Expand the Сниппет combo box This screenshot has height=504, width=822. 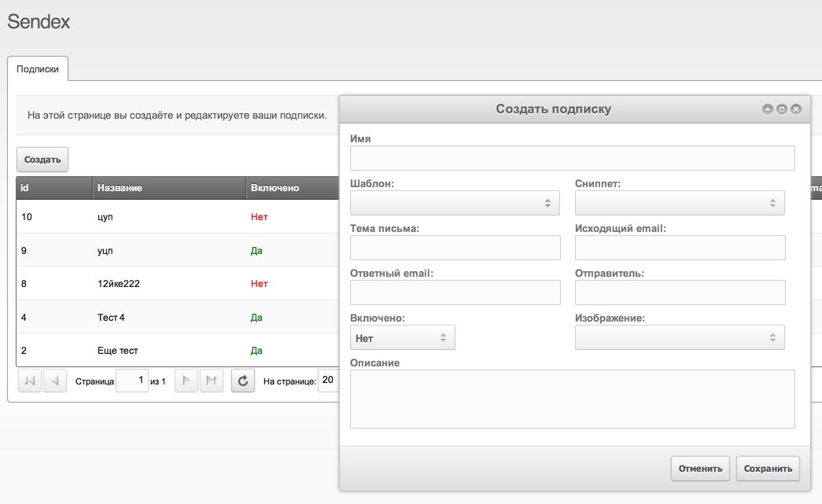680,203
